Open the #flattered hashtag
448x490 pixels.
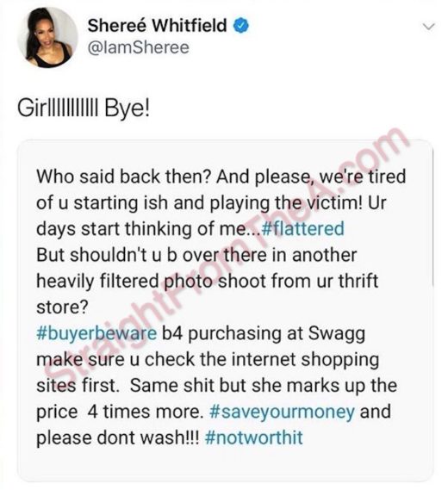point(302,228)
